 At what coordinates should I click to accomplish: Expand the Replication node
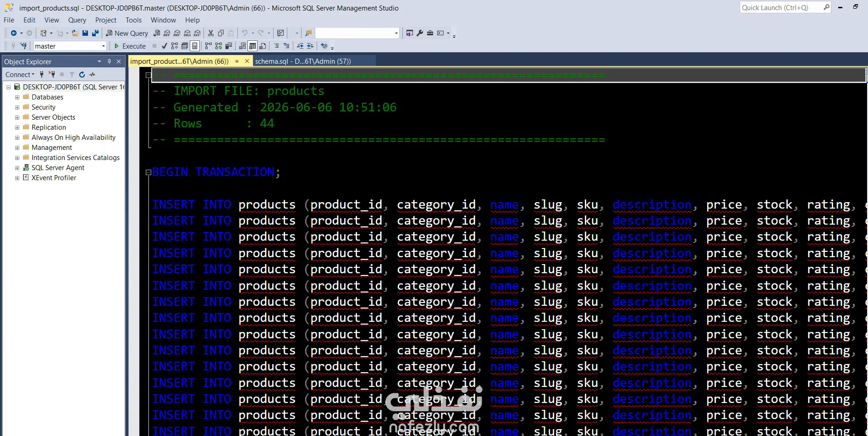coord(17,127)
